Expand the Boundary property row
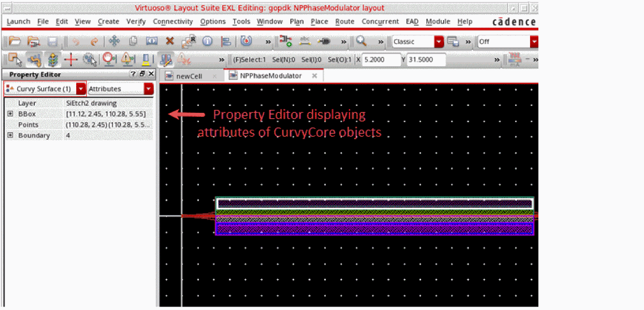Image resolution: width=644 pixels, height=310 pixels. [10, 135]
